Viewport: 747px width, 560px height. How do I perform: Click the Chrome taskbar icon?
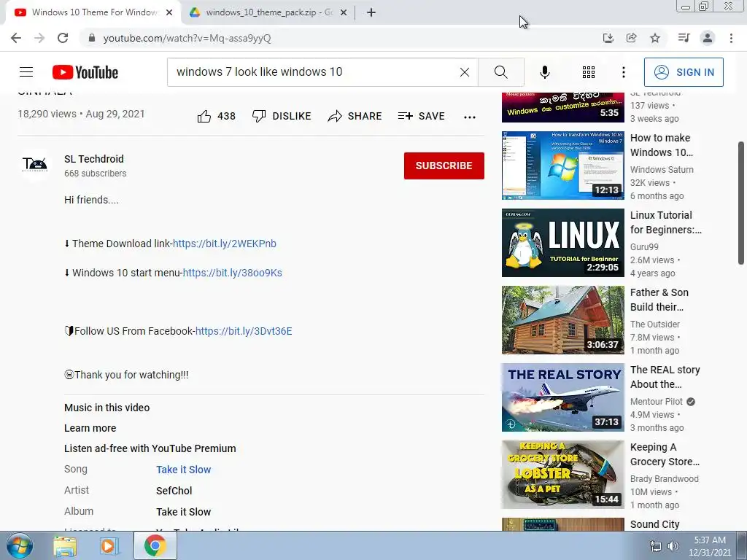(155, 545)
